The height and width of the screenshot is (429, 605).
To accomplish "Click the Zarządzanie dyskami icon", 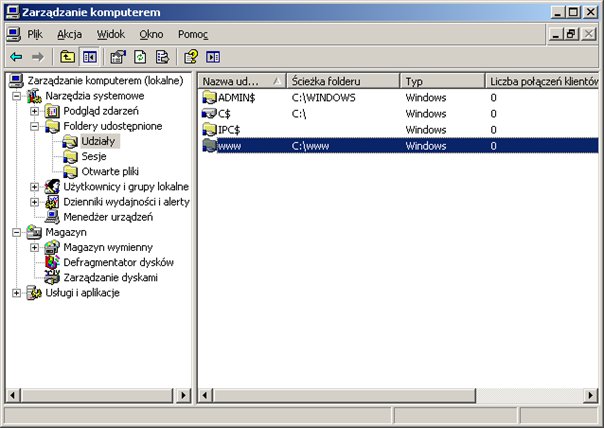I will point(52,277).
